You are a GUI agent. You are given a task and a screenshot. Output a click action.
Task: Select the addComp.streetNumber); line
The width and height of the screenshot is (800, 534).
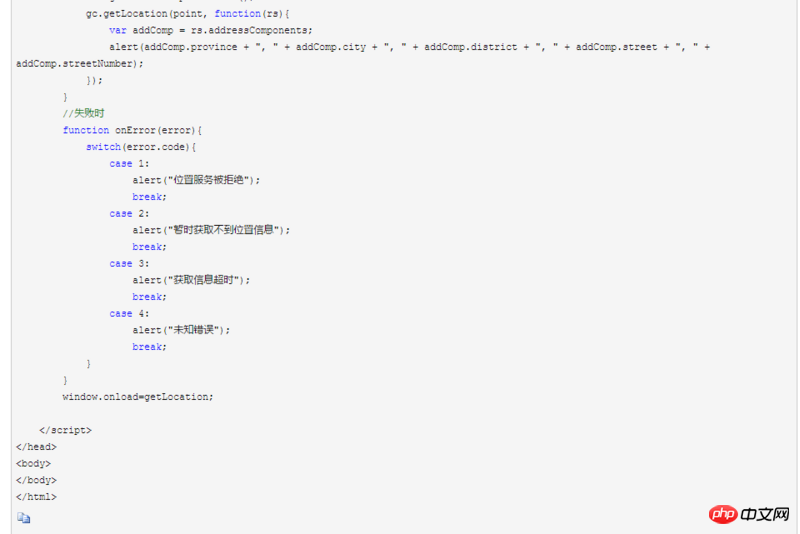coord(80,64)
